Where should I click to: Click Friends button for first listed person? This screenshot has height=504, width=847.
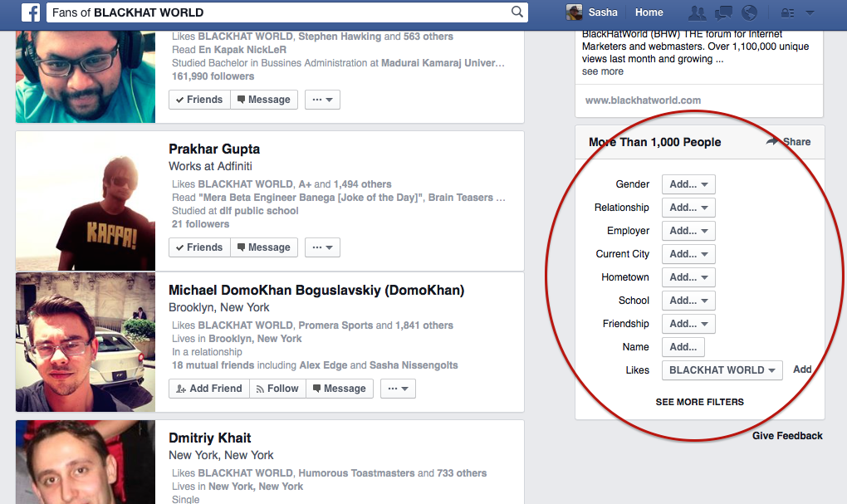[x=199, y=100]
